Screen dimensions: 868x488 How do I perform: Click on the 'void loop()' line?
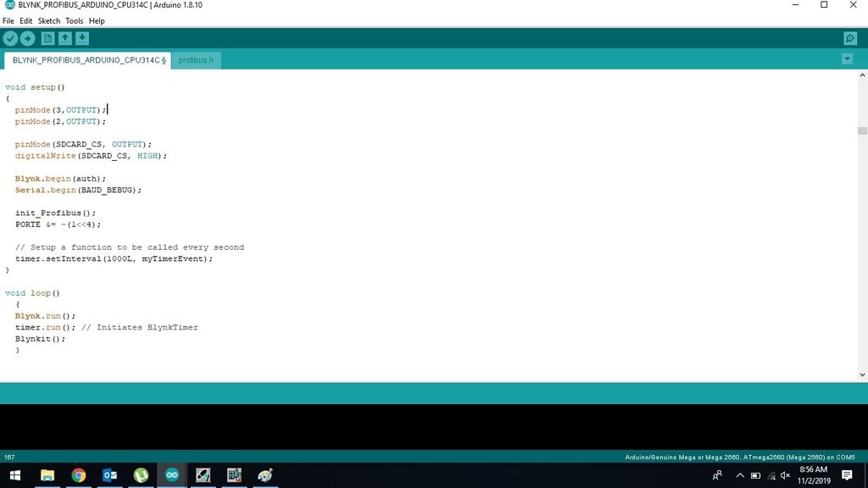32,292
